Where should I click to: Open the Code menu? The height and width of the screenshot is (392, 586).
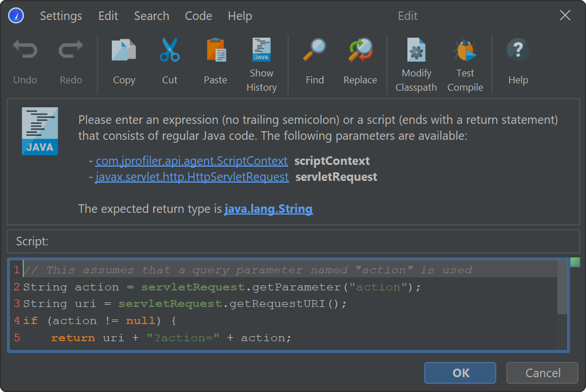click(199, 16)
